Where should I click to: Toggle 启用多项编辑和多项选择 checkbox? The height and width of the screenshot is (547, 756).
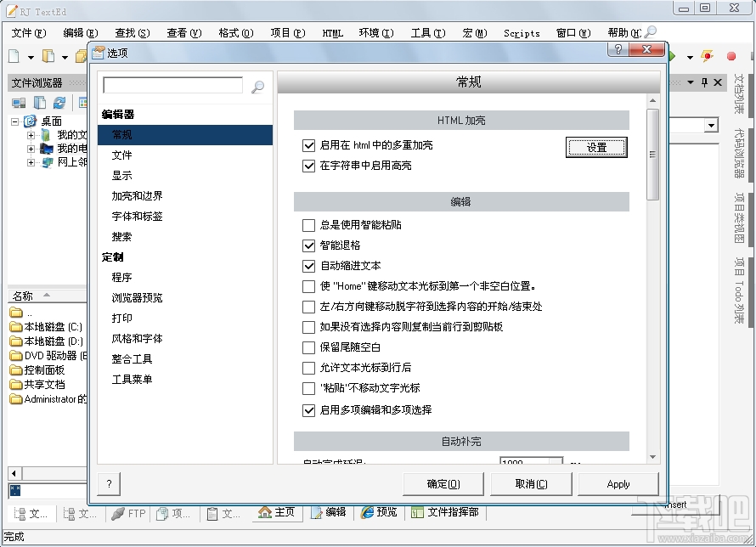coord(308,410)
